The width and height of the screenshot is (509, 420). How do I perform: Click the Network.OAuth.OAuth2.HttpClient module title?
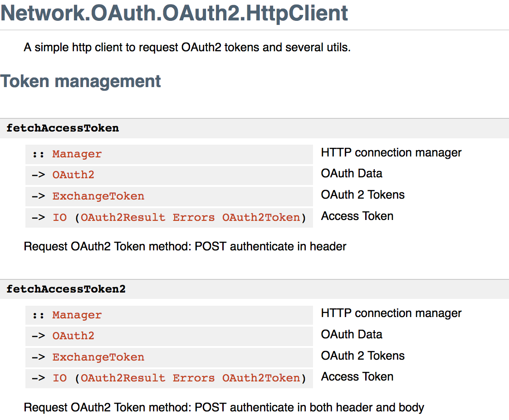[x=174, y=13]
